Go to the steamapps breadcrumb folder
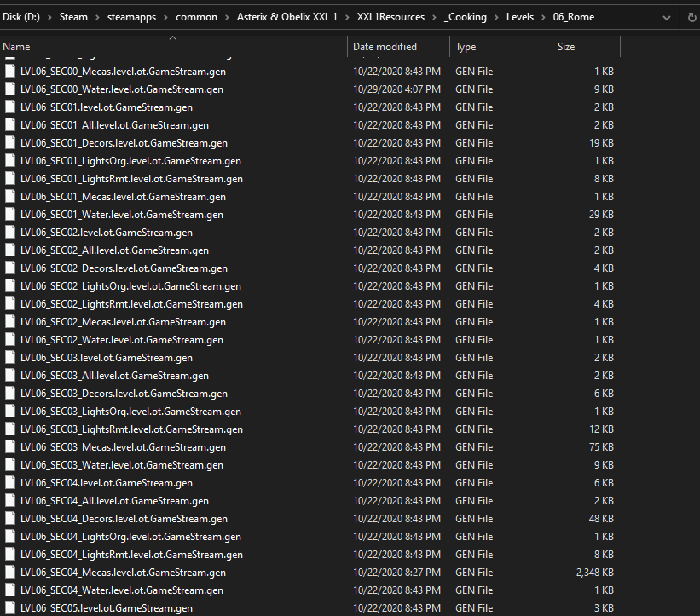 131,17
